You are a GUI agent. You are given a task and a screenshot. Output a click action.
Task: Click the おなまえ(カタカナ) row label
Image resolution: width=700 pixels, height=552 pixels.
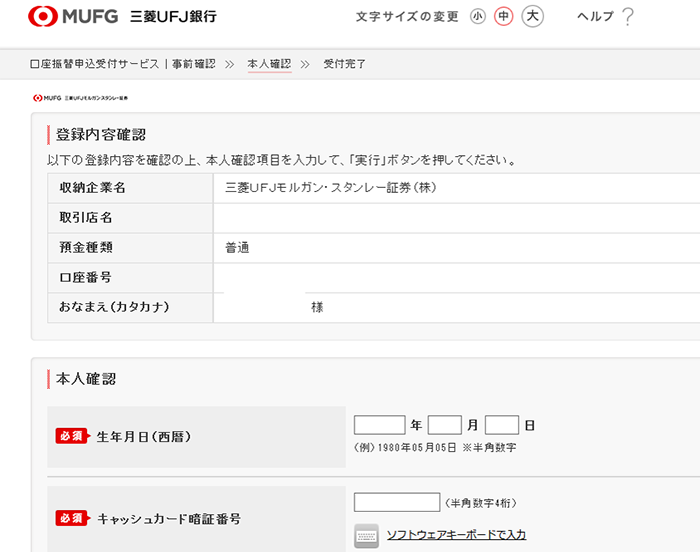click(x=114, y=307)
